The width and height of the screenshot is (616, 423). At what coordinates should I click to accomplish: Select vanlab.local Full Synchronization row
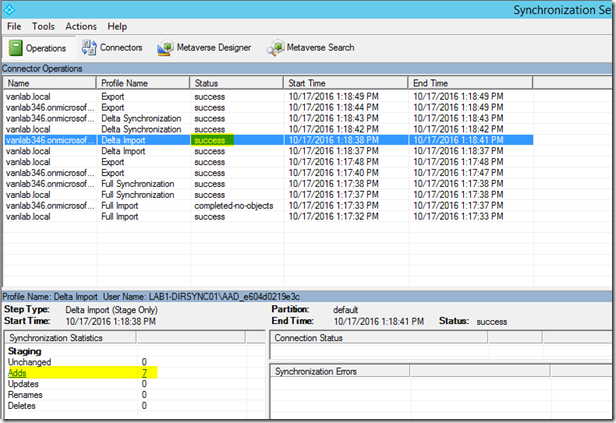[269, 195]
